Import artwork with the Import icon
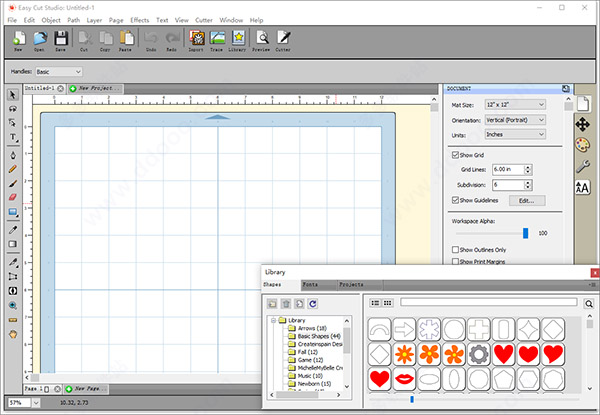600x415 pixels. point(196,41)
